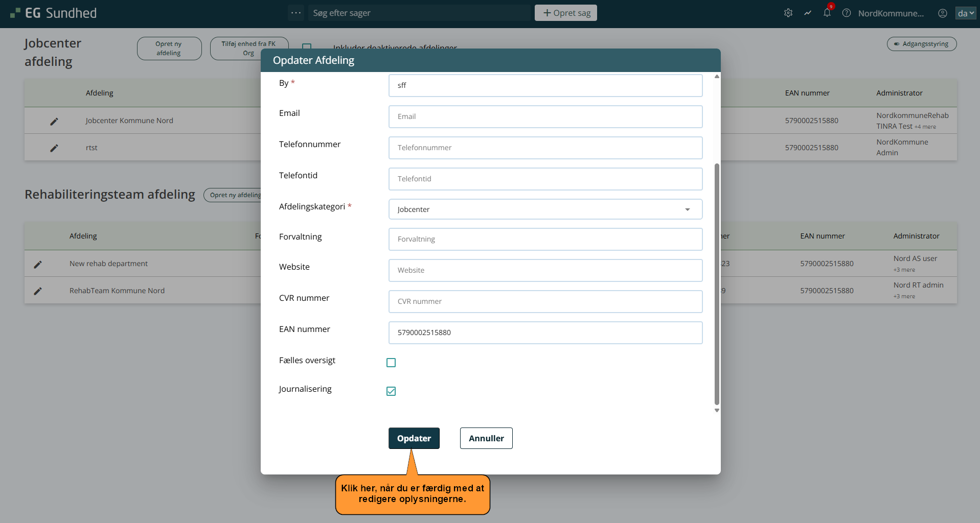Edit New rehab department via pencil icon

(38, 264)
